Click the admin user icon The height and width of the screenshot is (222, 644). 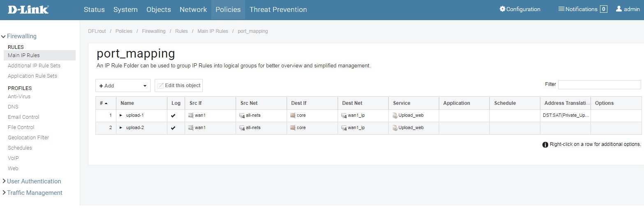[619, 9]
